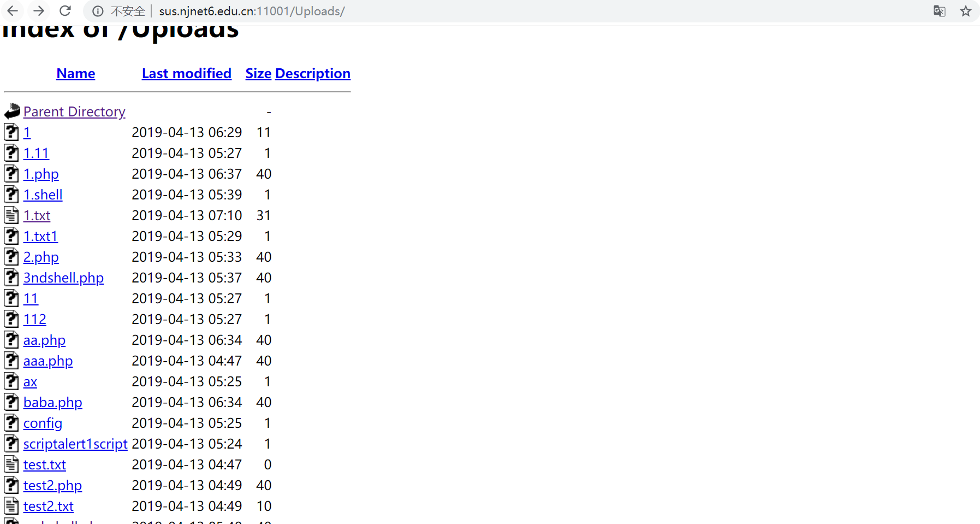Viewport: 980px width, 524px height.
Task: Click the unknown file icon beside 1.php
Action: click(x=11, y=173)
